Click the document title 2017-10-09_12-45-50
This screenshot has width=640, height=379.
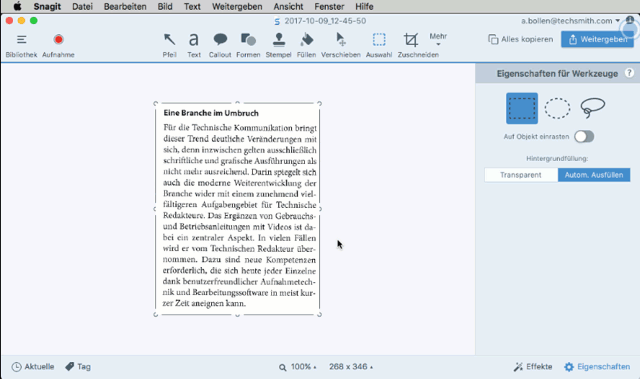tap(325, 21)
